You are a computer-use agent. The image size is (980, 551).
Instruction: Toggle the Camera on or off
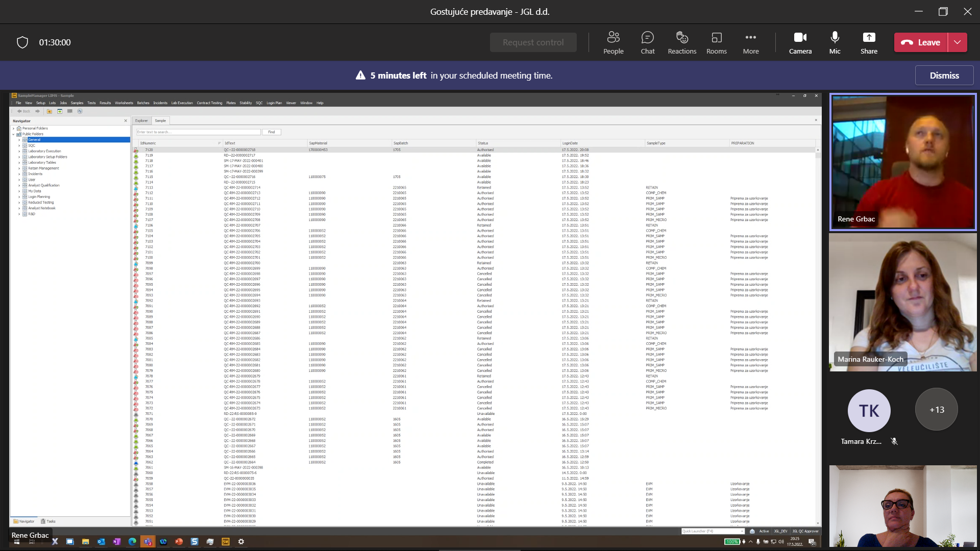click(x=800, y=42)
